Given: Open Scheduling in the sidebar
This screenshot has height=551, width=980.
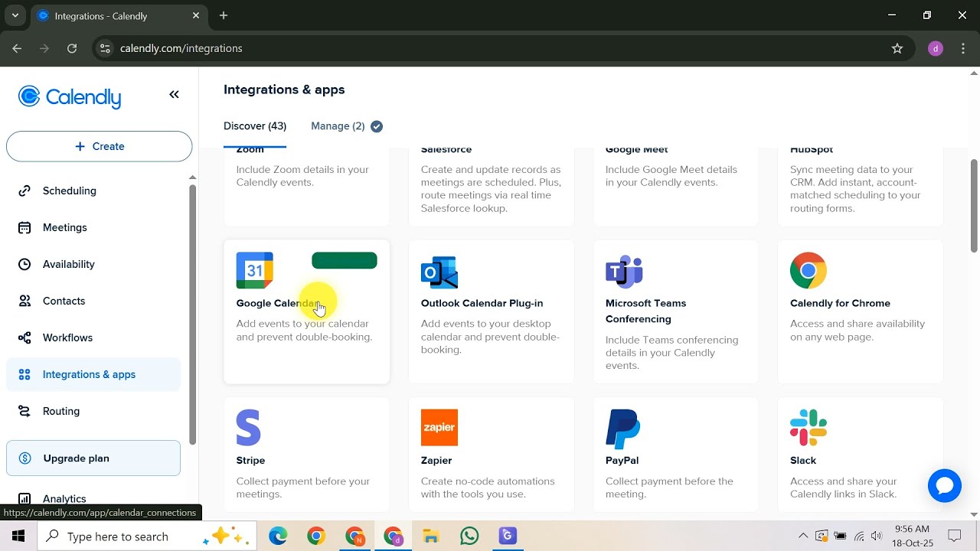Looking at the screenshot, I should 93,191.
